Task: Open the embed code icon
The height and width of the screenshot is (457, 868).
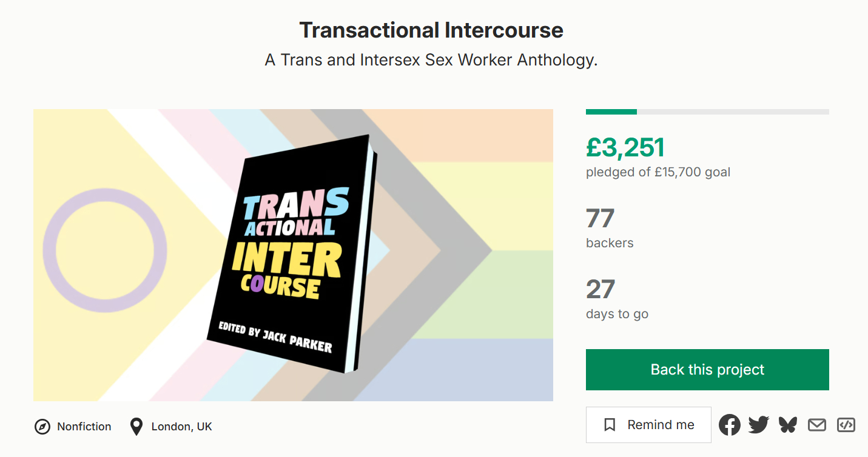Action: point(846,425)
